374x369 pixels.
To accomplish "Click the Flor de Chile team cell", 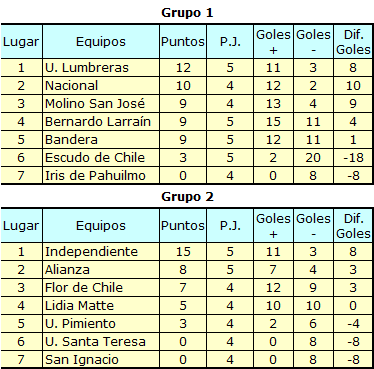I will [101, 288].
